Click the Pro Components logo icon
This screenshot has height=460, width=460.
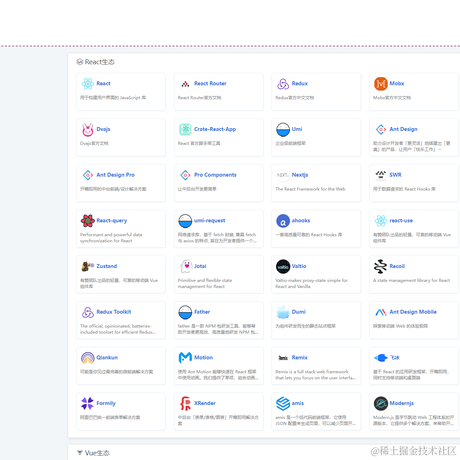[x=185, y=175]
